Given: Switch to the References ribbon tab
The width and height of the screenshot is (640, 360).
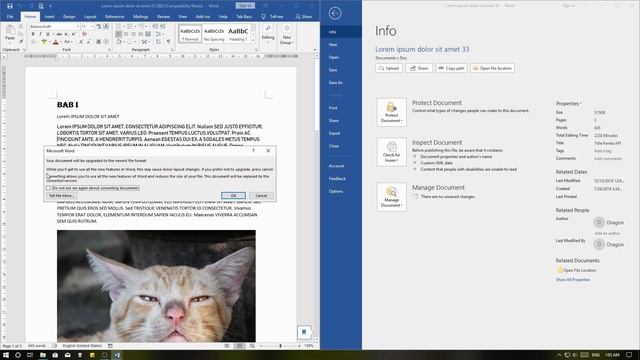Looking at the screenshot, I should click(115, 17).
